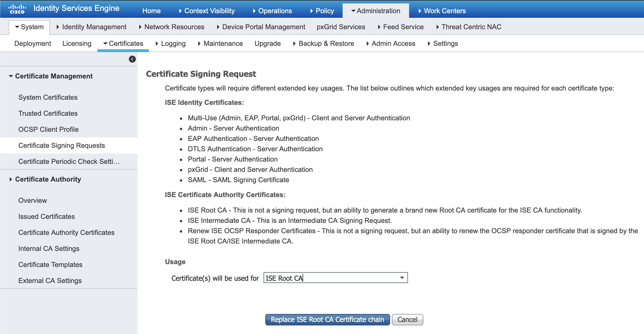Screen dimensions: 644x334
Task: Collapse the left sidebar with arrow icon
Action: click(132, 59)
